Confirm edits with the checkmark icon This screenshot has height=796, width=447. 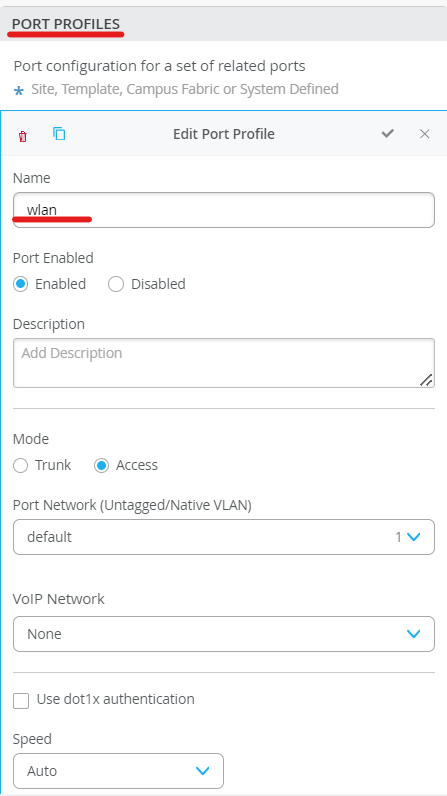388,134
